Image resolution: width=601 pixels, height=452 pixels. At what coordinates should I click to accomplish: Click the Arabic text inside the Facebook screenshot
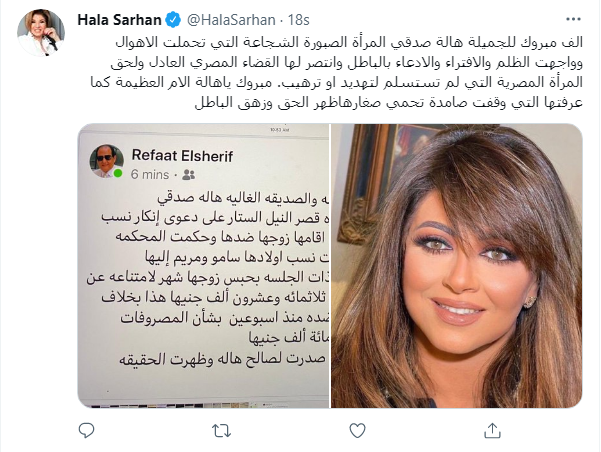[x=207, y=278]
